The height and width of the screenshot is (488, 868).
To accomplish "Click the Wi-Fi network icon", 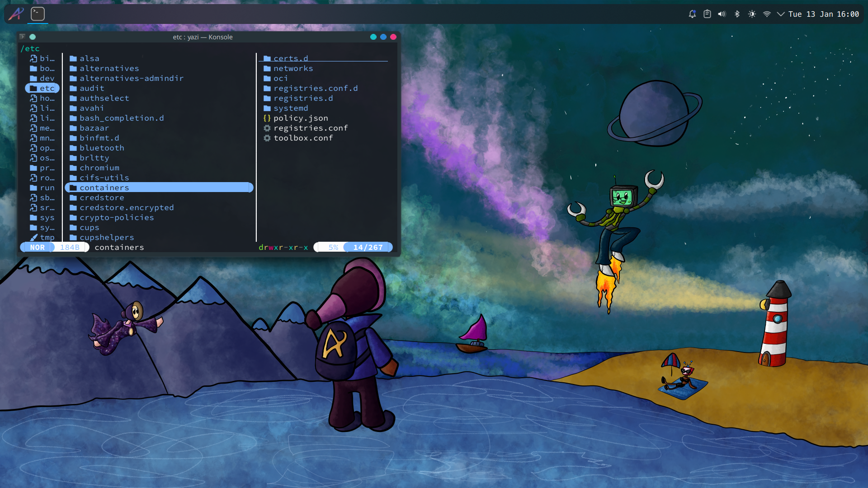I will pos(767,14).
